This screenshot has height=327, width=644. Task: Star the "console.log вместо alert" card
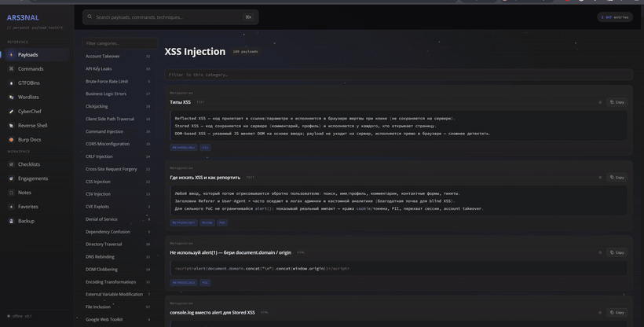coord(600,313)
